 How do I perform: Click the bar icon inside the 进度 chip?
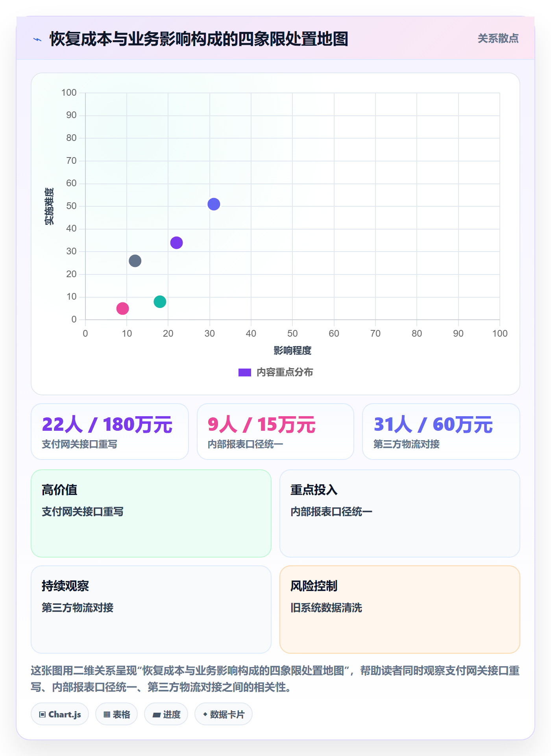(x=156, y=715)
